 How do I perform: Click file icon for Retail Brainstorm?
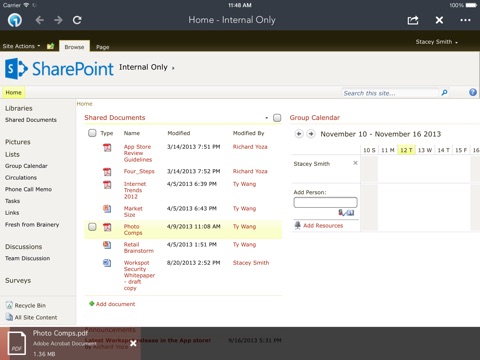coord(107,245)
